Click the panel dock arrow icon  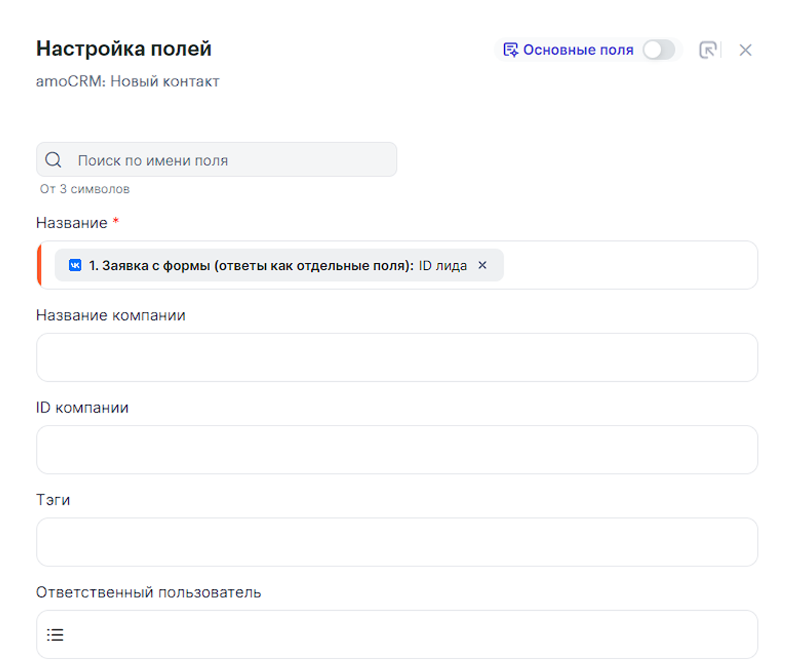point(708,50)
